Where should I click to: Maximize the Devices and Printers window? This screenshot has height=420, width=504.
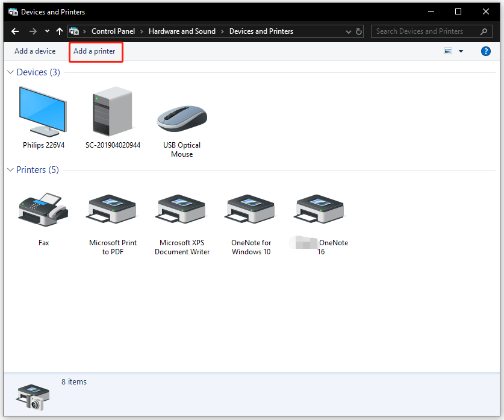(458, 12)
